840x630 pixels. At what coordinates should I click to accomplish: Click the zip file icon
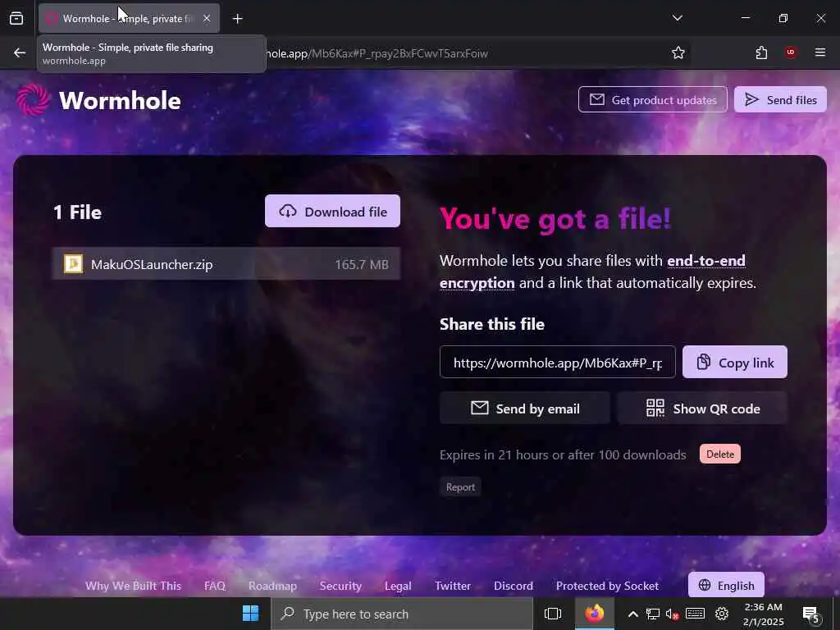pyautogui.click(x=73, y=263)
